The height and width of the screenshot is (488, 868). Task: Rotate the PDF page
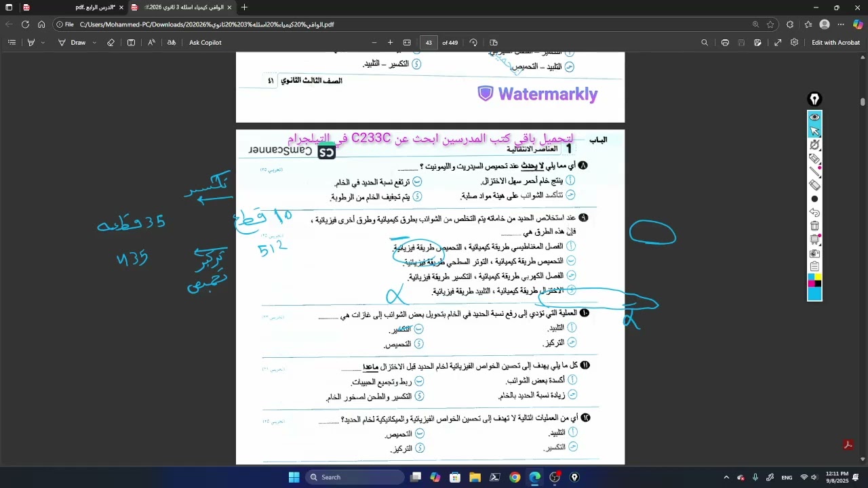pyautogui.click(x=473, y=42)
